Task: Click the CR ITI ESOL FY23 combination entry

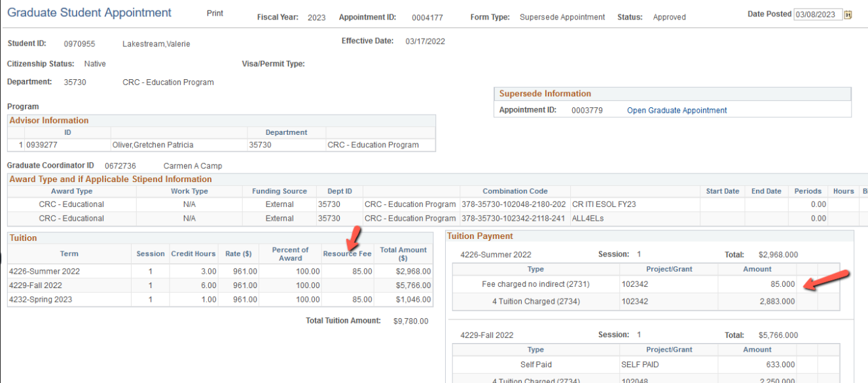Action: coord(604,204)
